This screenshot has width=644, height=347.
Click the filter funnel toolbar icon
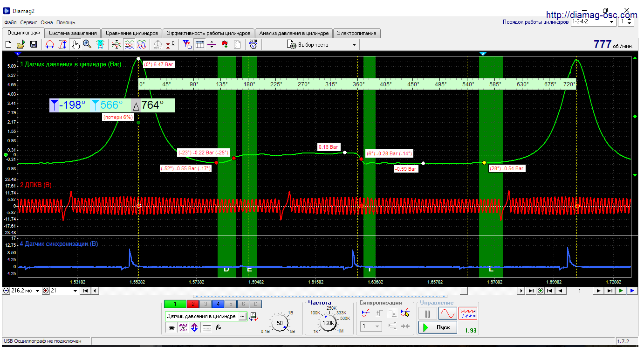pos(187,45)
